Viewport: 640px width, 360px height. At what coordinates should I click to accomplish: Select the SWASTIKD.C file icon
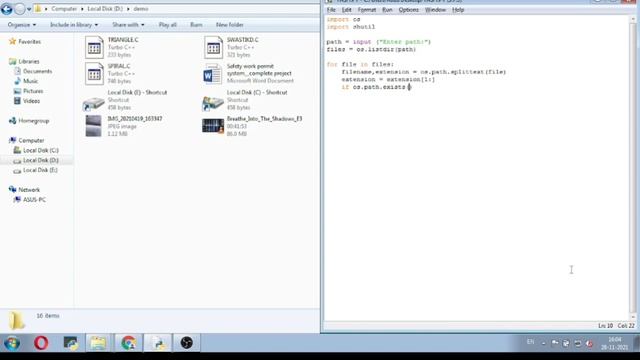(x=213, y=47)
